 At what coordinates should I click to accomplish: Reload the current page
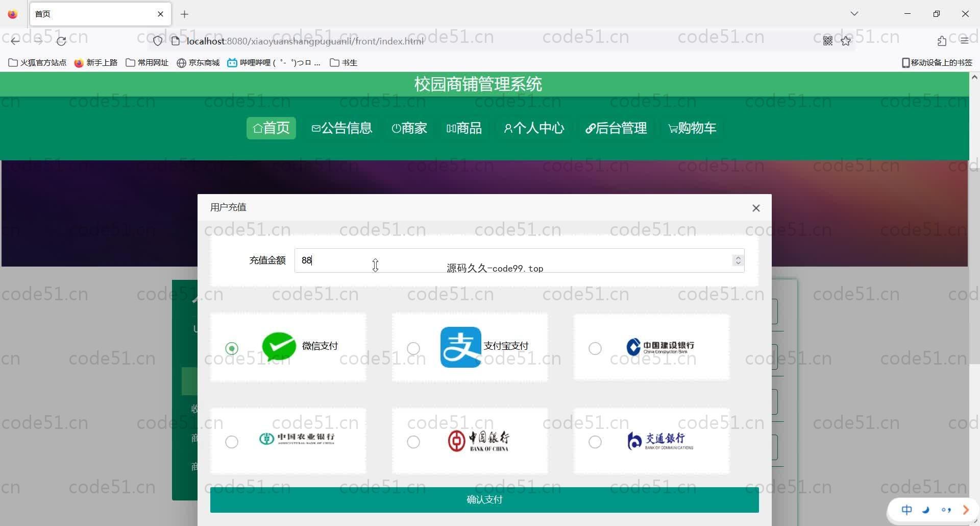61,41
